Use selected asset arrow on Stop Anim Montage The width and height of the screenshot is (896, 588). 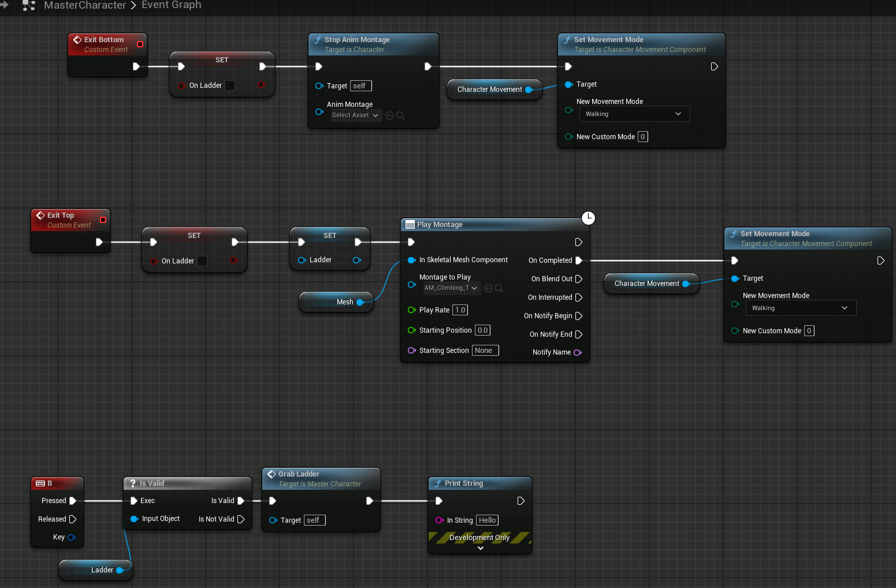[x=389, y=116]
